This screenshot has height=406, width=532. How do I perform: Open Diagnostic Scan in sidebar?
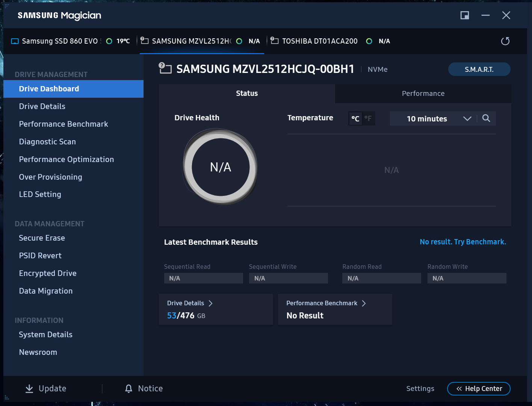click(74, 142)
